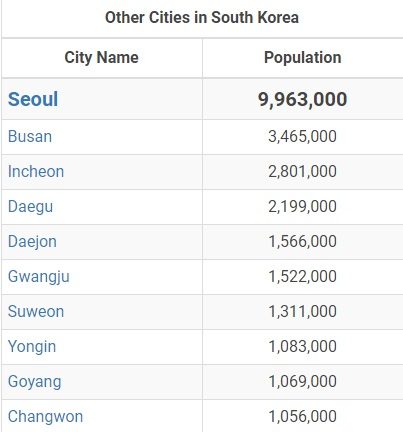Open the Seoul city link
The width and height of the screenshot is (403, 432).
click(33, 99)
